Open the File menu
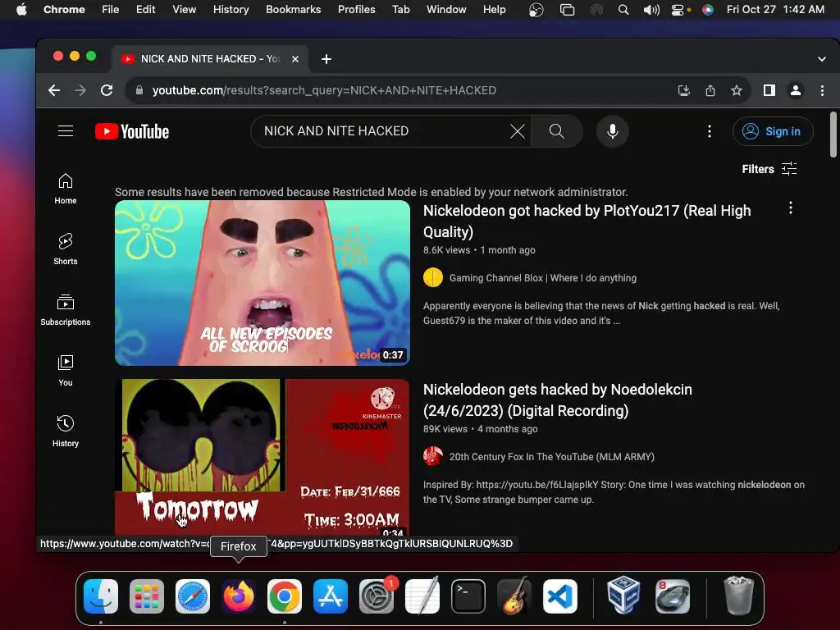Viewport: 840px width, 630px height. [111, 9]
